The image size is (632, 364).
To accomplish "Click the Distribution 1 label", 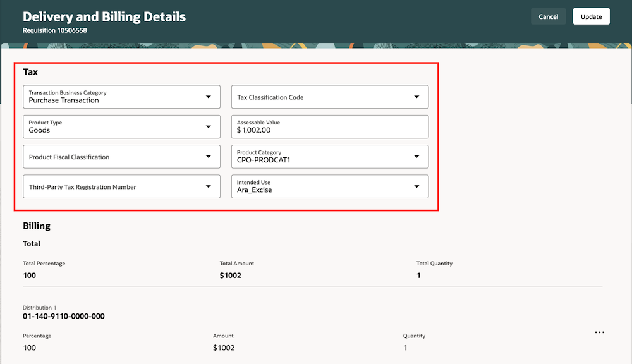I will pyautogui.click(x=39, y=308).
